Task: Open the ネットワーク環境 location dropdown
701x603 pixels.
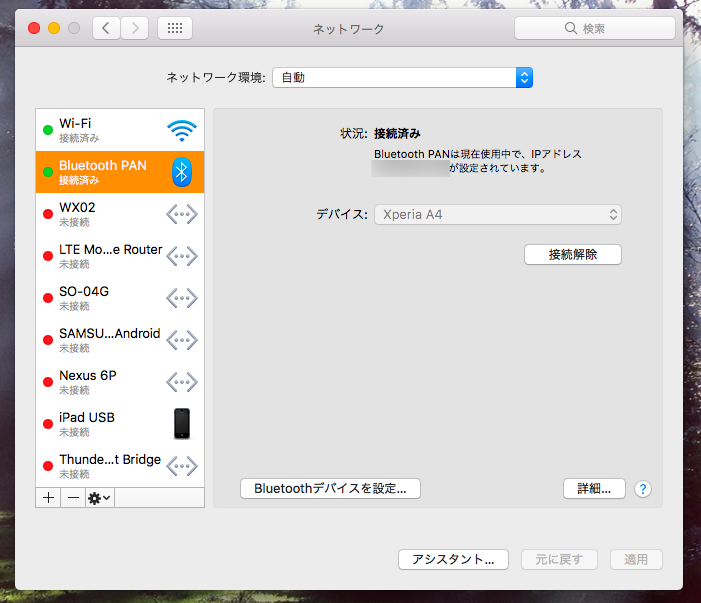Action: (x=402, y=77)
